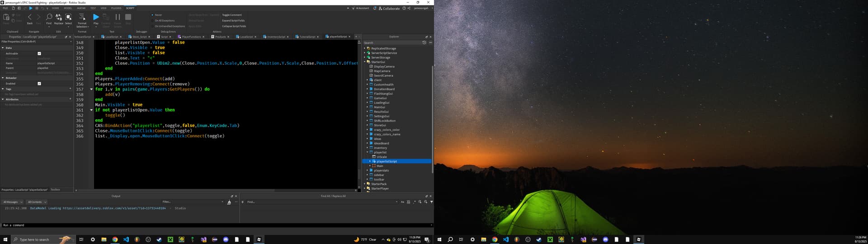Screen dimensions: 868x244
Task: Click the Format Selection icon
Action: 82,17
